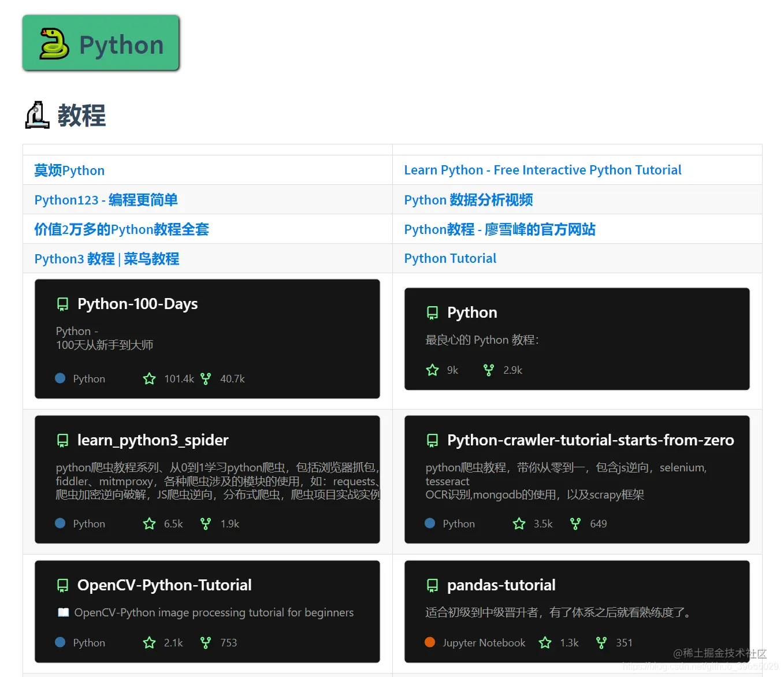Click the fork icon next to 1.9k
784x677 pixels.
205,524
